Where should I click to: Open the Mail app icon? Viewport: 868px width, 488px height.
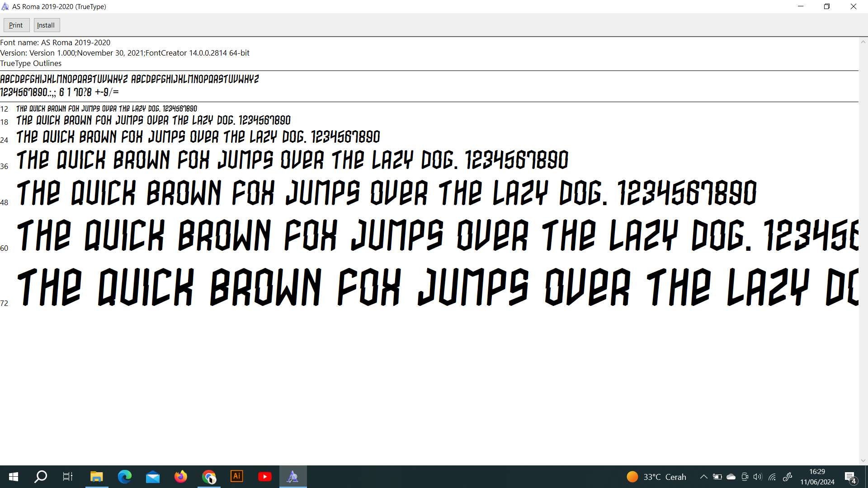pyautogui.click(x=153, y=477)
